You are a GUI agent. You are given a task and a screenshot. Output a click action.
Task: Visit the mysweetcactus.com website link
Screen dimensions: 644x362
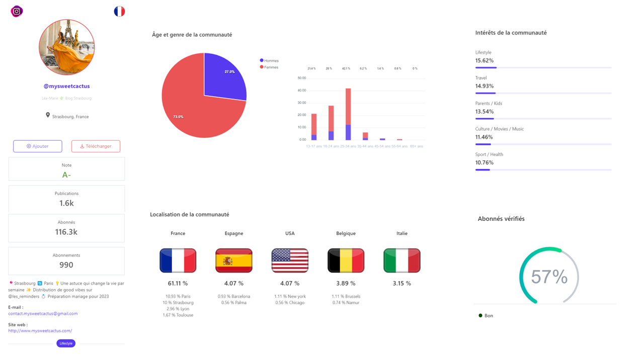pos(40,330)
